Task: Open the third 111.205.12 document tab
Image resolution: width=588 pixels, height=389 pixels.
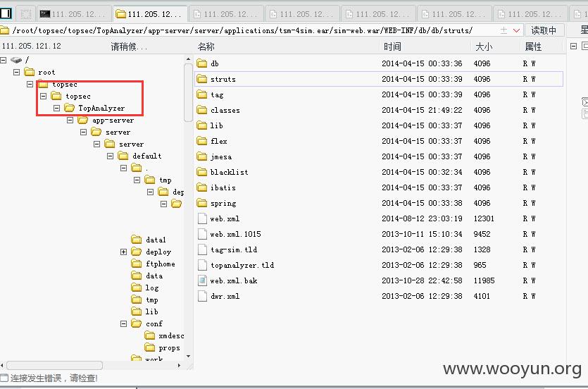Action: click(x=379, y=14)
